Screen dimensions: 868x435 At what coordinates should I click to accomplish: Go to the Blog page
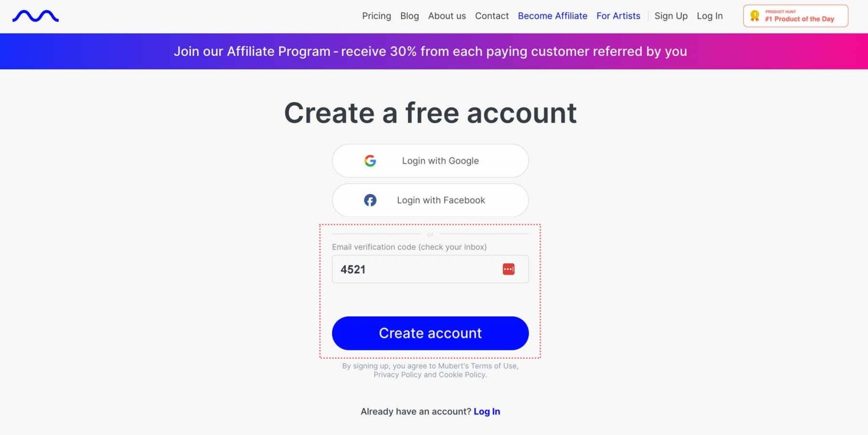pos(410,16)
